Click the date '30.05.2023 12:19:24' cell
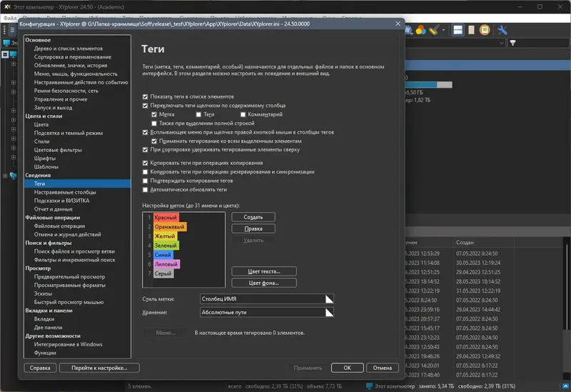This screenshot has width=571, height=392. pyautogui.click(x=478, y=263)
